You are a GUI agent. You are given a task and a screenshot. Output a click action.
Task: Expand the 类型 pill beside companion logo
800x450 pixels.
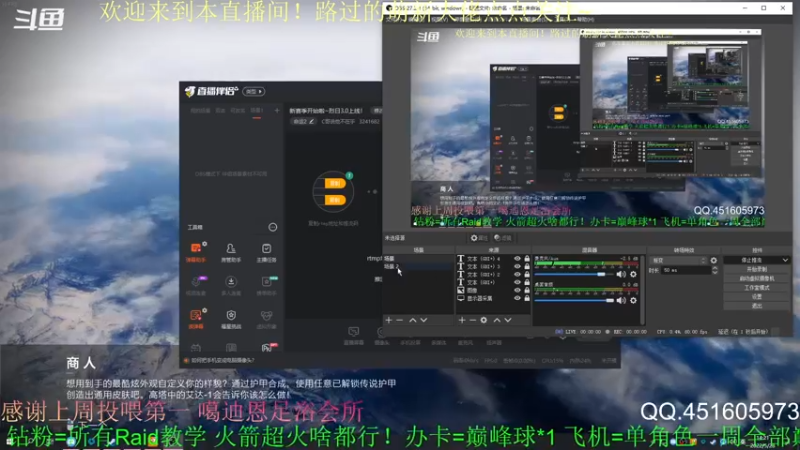point(254,91)
